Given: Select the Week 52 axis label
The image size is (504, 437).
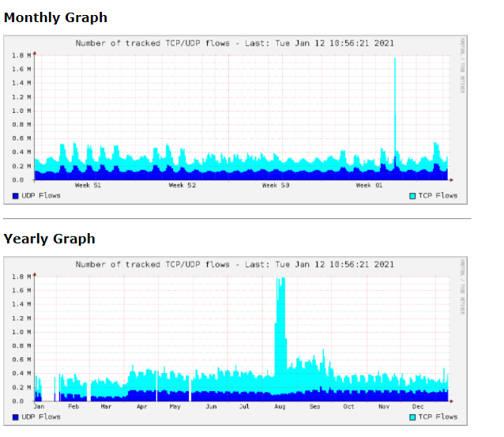Looking at the screenshot, I should pyautogui.click(x=182, y=185).
